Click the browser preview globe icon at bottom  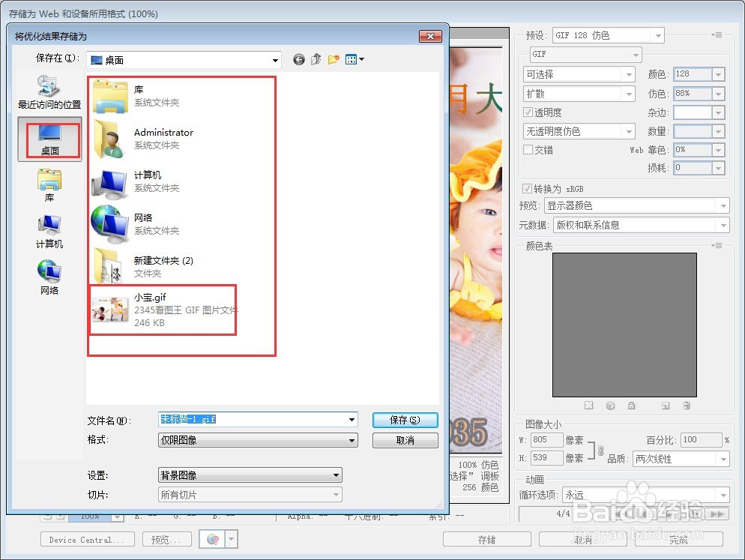[214, 539]
